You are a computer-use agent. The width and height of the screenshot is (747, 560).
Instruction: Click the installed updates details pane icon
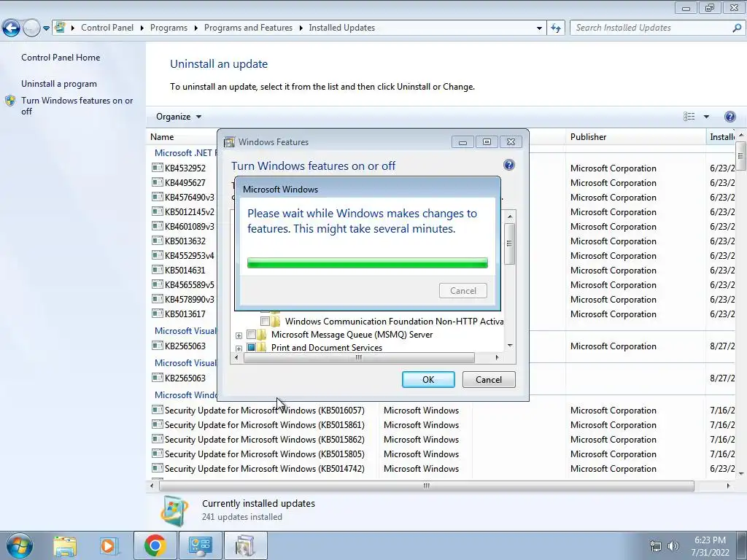point(174,511)
